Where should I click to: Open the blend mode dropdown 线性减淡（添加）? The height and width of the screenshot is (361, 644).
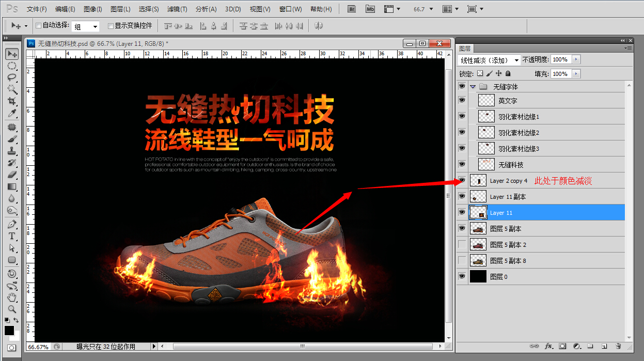(x=489, y=60)
